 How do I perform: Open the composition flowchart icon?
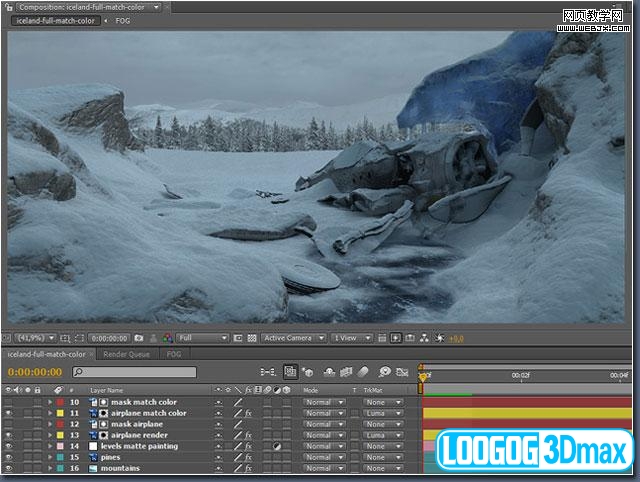pyautogui.click(x=424, y=338)
